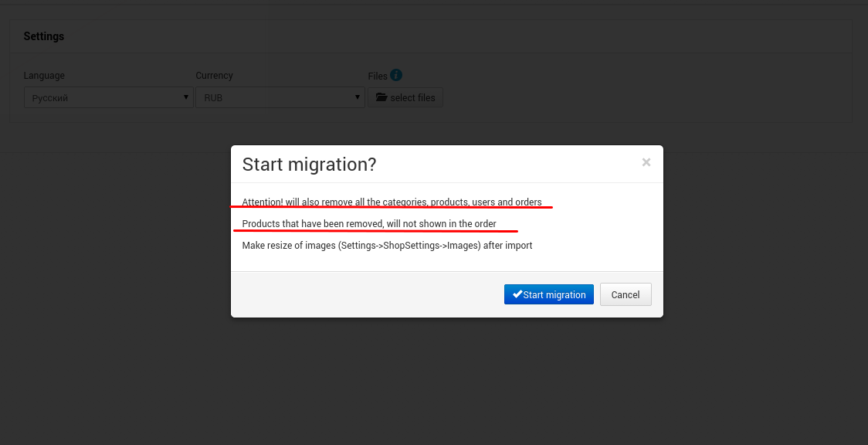Viewport: 868px width, 445px height.
Task: Close the Start migration dialog with X
Action: [x=646, y=162]
